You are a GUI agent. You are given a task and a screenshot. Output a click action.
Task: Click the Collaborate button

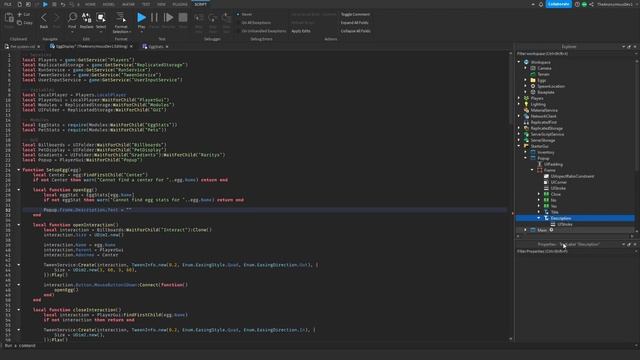(x=558, y=4)
